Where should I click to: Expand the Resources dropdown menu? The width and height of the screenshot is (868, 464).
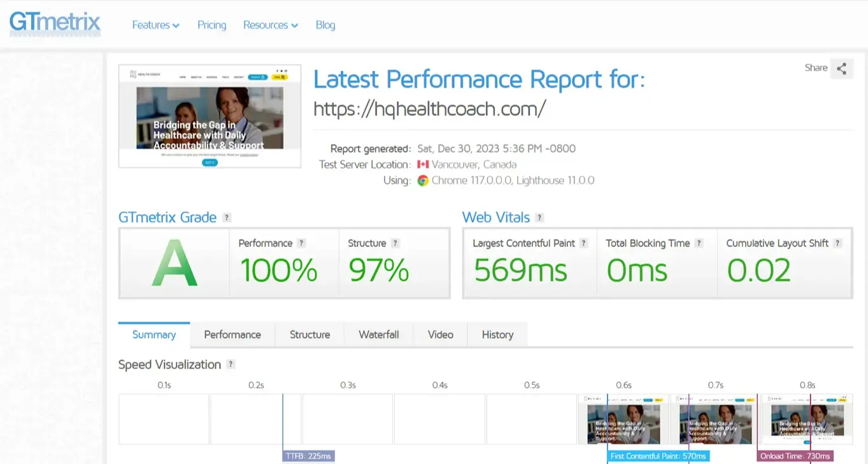(x=270, y=25)
